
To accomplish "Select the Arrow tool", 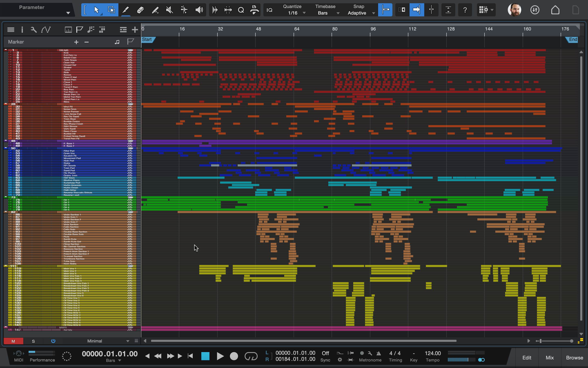I will (x=96, y=10).
